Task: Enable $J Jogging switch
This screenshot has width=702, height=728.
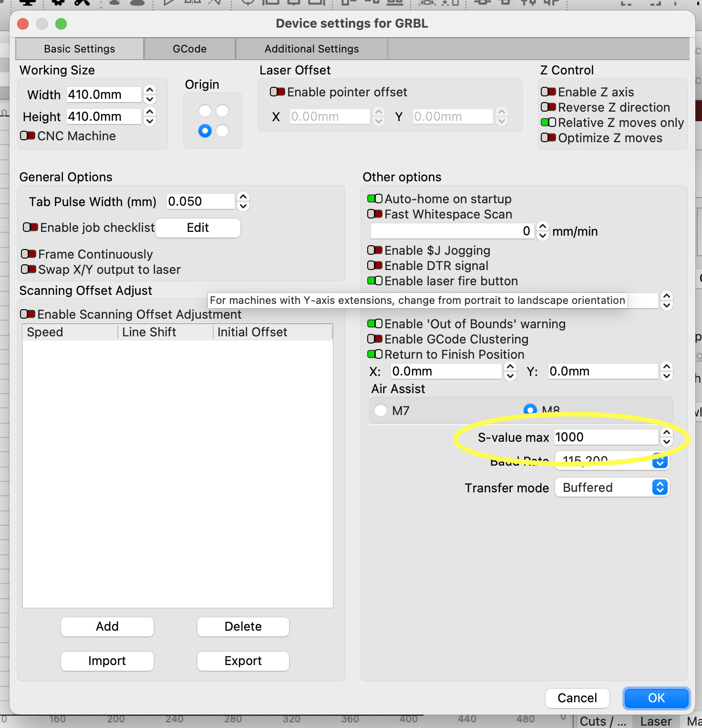Action: (375, 250)
